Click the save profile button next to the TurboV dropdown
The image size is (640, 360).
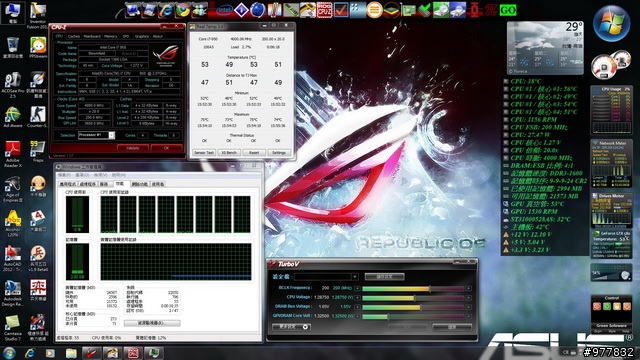384,277
